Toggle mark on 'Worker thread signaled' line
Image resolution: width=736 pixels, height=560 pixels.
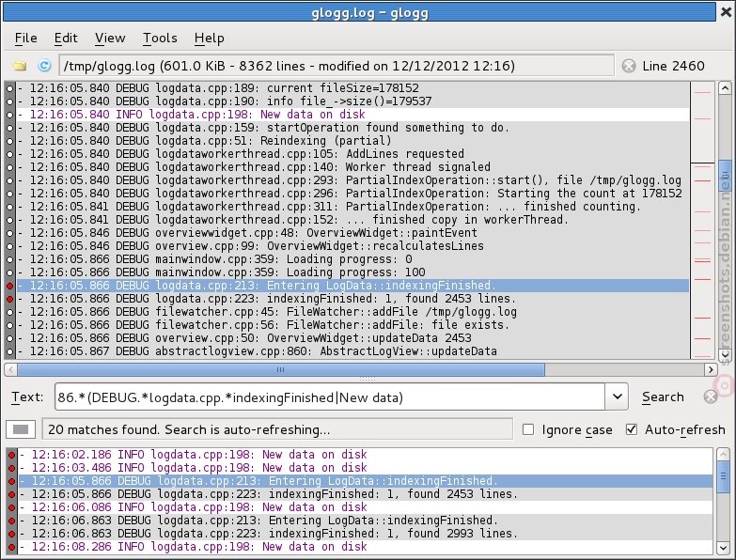pos(9,167)
